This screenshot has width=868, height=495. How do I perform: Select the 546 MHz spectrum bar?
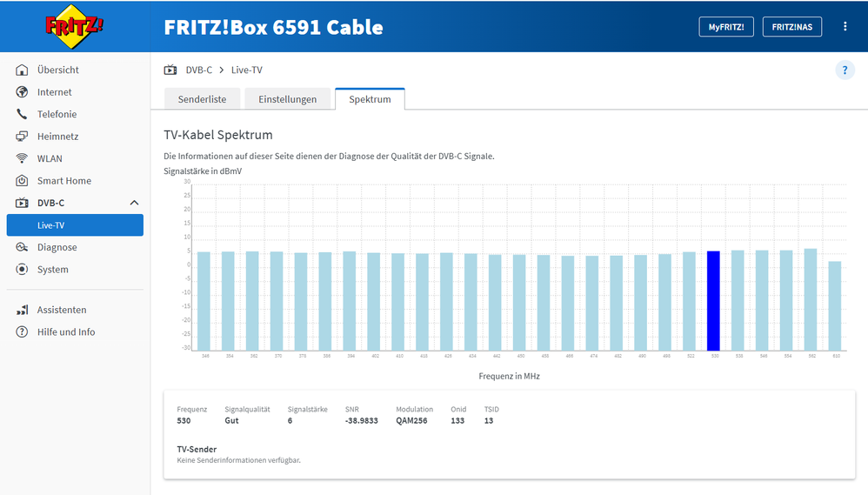[x=762, y=301]
